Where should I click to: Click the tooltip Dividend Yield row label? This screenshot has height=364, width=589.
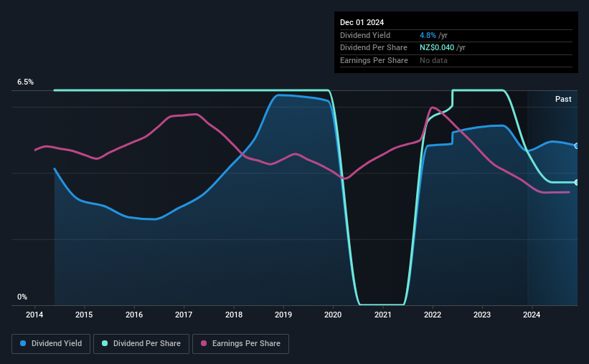[x=365, y=35]
